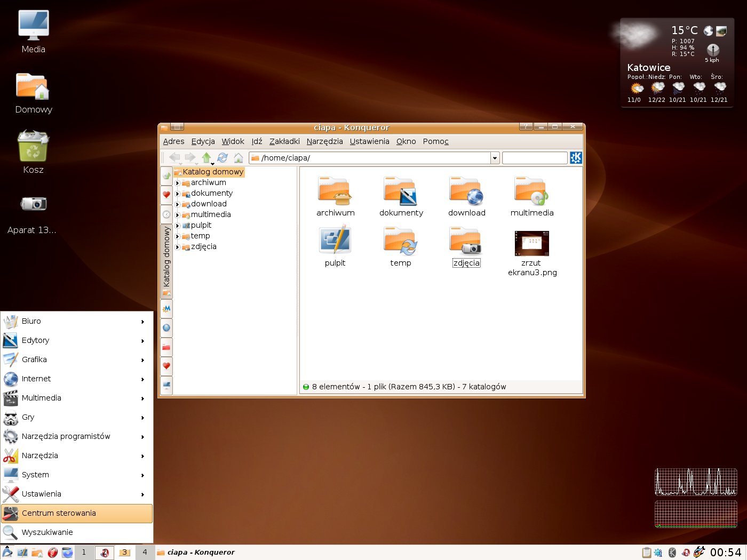The image size is (747, 560).
Task: Launch Centrum sterowania from start menu
Action: (x=77, y=513)
